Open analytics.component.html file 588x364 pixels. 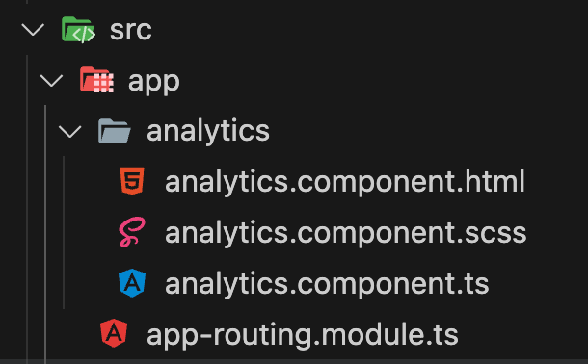(345, 182)
